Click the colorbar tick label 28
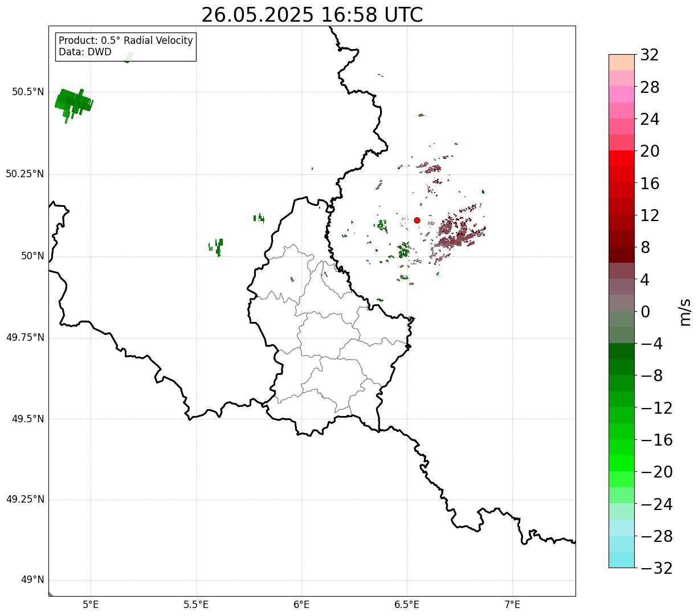This screenshot has height=616, width=698. 650,87
